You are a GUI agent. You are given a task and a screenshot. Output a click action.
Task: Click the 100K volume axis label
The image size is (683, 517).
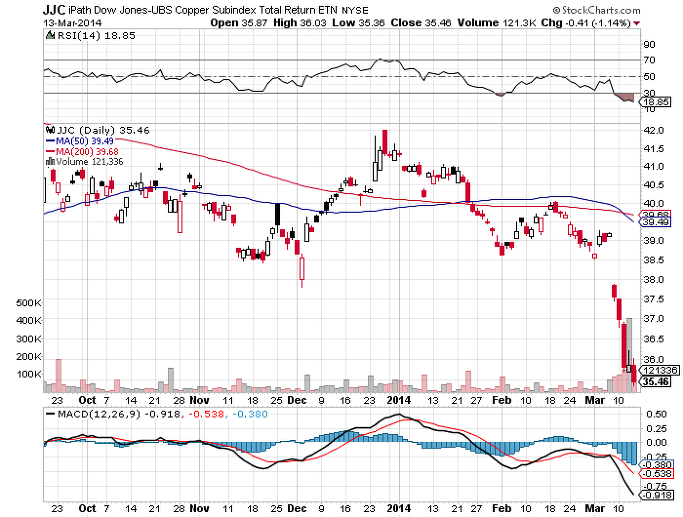pos(29,374)
